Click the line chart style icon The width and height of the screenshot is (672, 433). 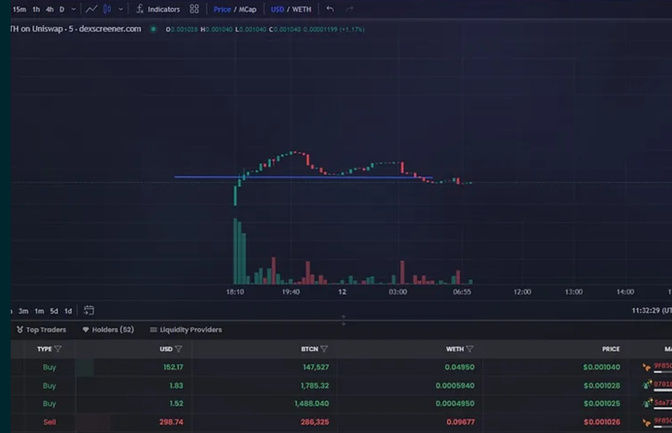pyautogui.click(x=92, y=9)
